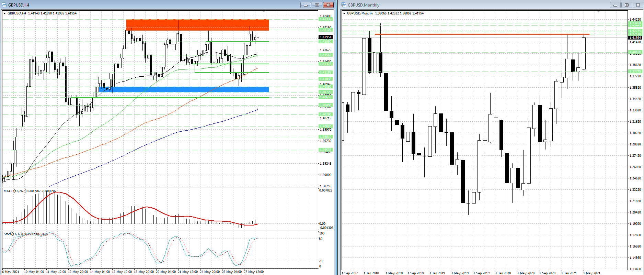Viewport: 644px width, 275px height.
Task: Minimize the GBPUSD,Monthly chart window
Action: click(x=615, y=5)
